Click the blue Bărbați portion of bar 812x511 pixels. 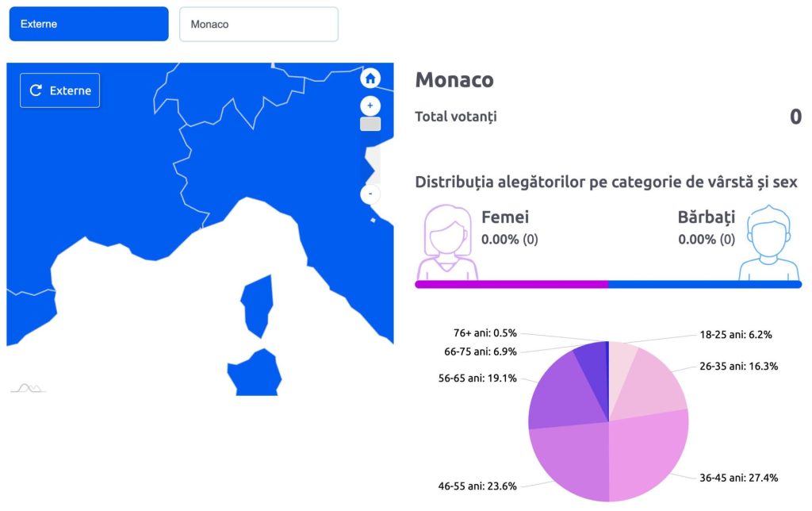click(705, 285)
